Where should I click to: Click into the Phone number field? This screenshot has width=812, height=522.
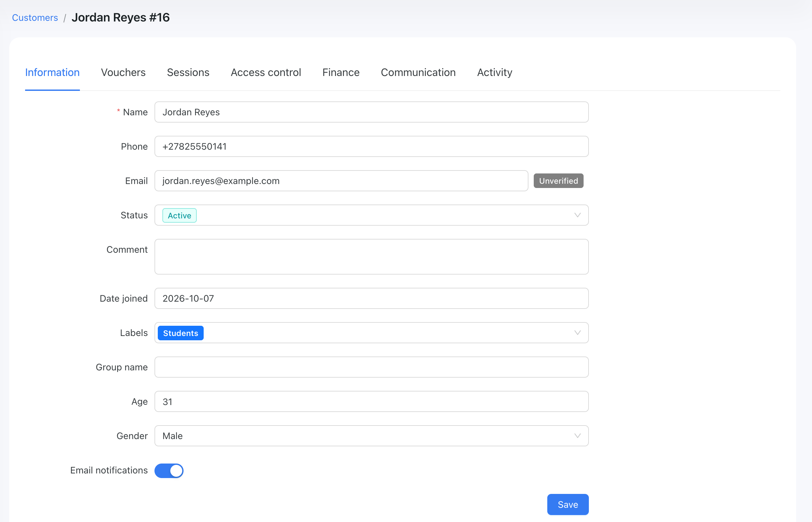coord(371,146)
